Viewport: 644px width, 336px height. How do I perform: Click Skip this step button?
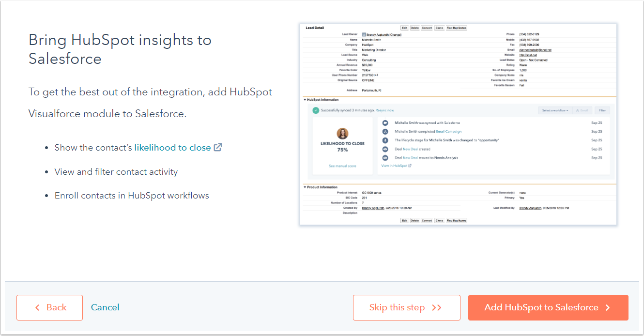(406, 307)
